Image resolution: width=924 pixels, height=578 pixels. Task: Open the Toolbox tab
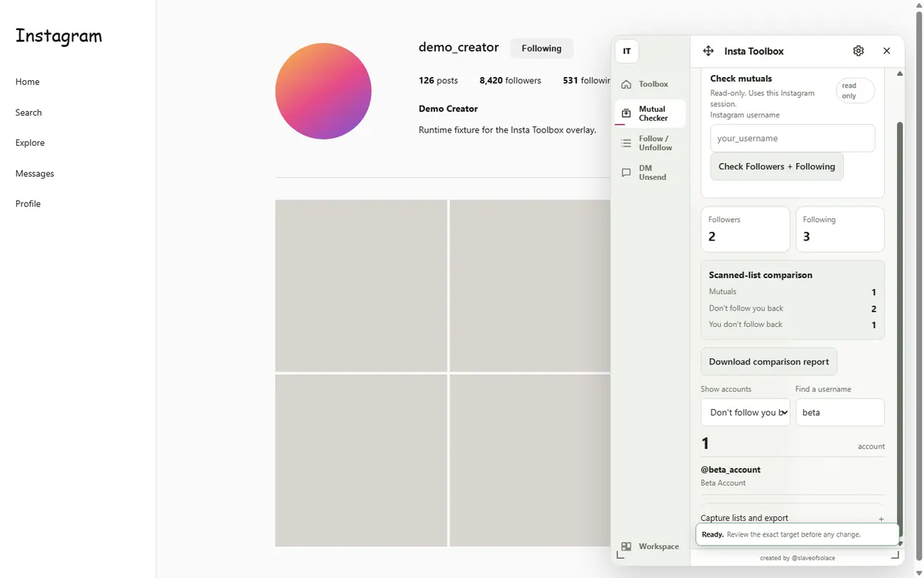click(x=650, y=84)
